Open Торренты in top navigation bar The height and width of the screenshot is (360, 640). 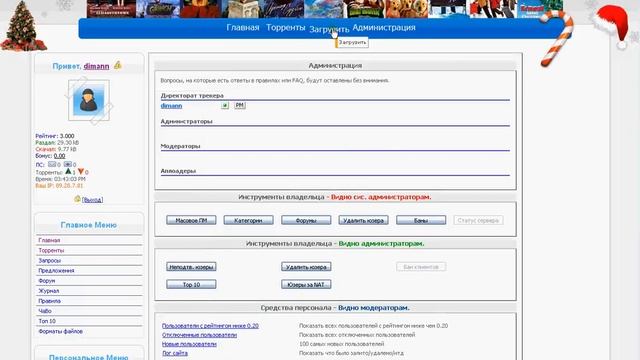point(285,27)
